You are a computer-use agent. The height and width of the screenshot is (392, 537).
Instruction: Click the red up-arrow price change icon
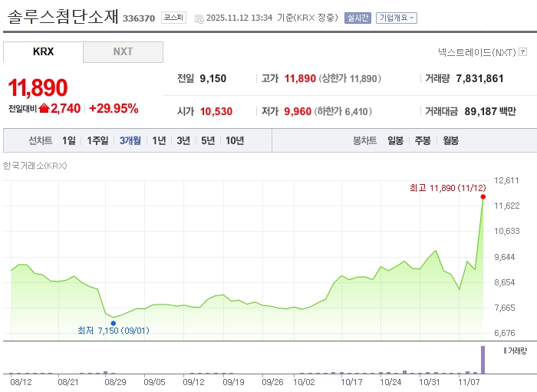click(44, 108)
